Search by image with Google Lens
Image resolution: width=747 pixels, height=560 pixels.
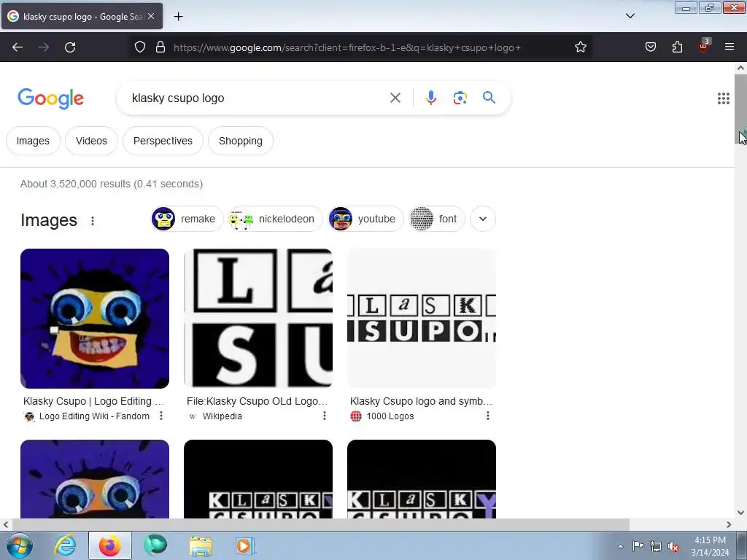pyautogui.click(x=460, y=98)
